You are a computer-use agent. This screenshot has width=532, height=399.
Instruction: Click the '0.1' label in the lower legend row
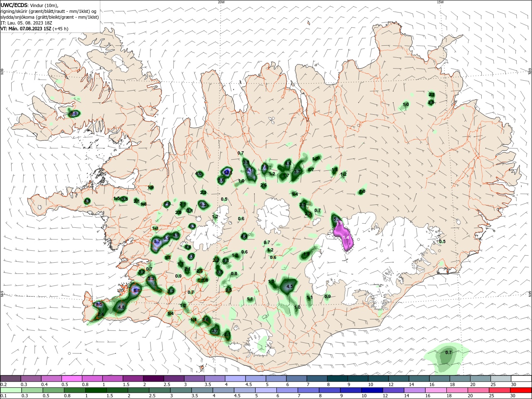(x=3, y=396)
